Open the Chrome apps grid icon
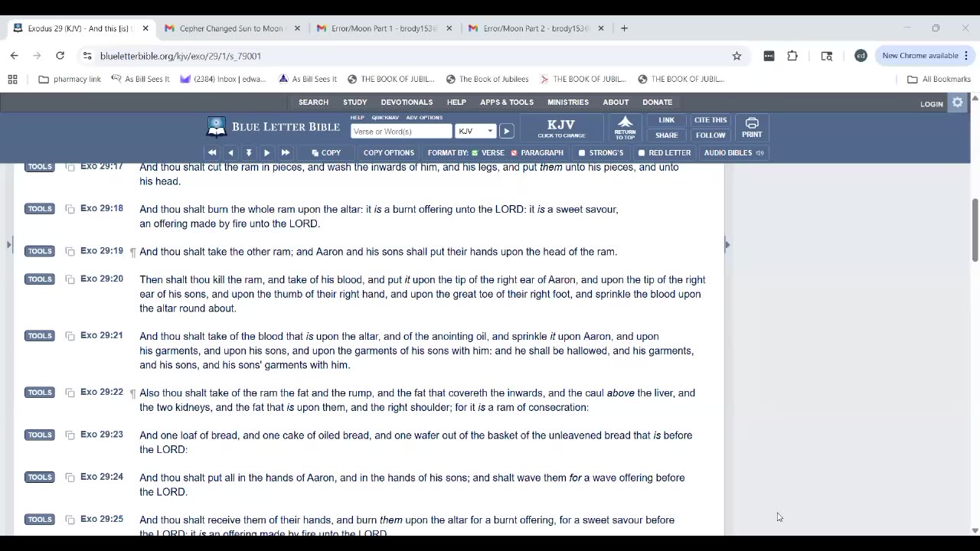The height and width of the screenshot is (551, 980). point(12,79)
